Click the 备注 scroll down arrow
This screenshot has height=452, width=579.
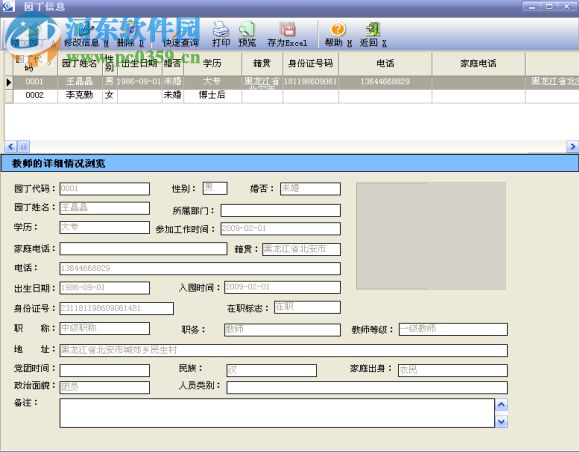pos(501,421)
